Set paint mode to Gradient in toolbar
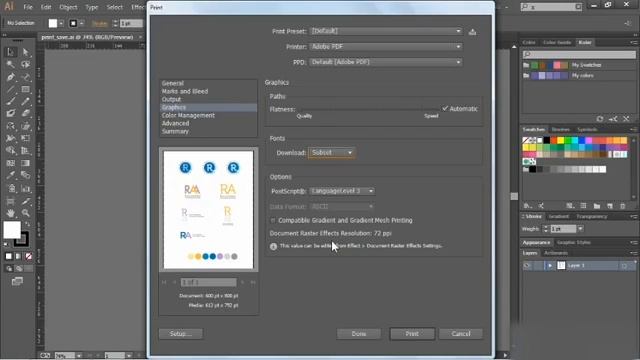The height and width of the screenshot is (360, 640). pyautogui.click(x=18, y=256)
